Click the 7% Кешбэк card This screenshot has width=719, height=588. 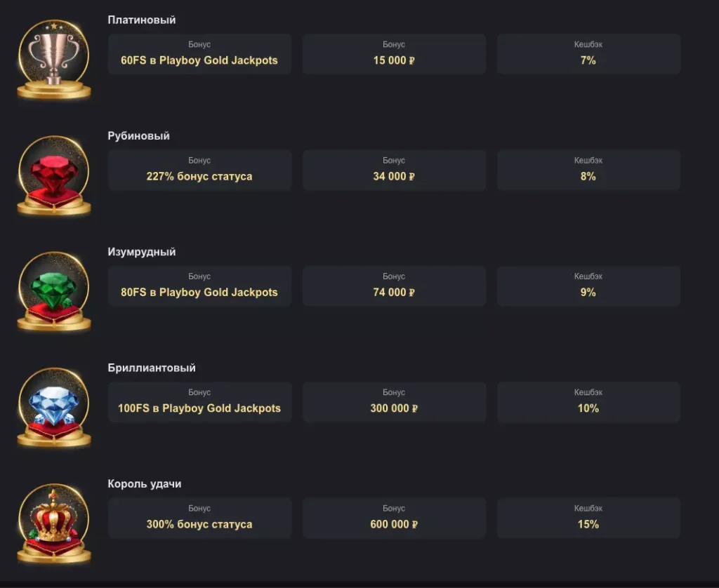pos(588,54)
